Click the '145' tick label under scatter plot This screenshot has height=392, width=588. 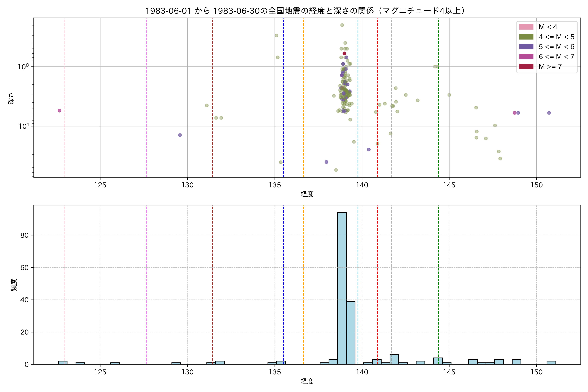point(449,185)
